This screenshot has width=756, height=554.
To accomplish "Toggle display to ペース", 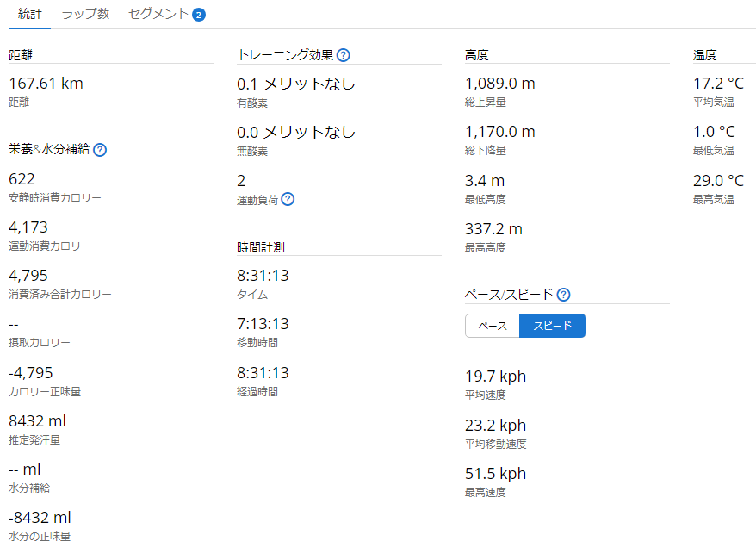I will point(493,326).
